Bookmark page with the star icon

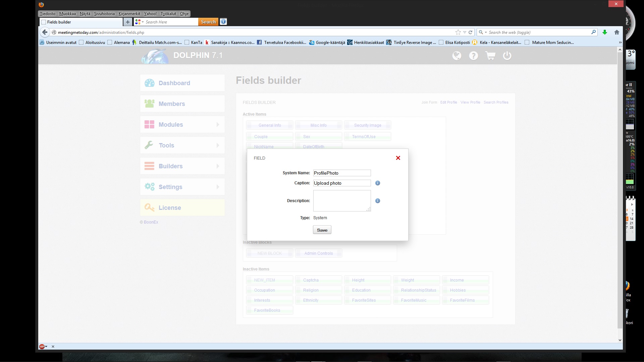pyautogui.click(x=458, y=32)
